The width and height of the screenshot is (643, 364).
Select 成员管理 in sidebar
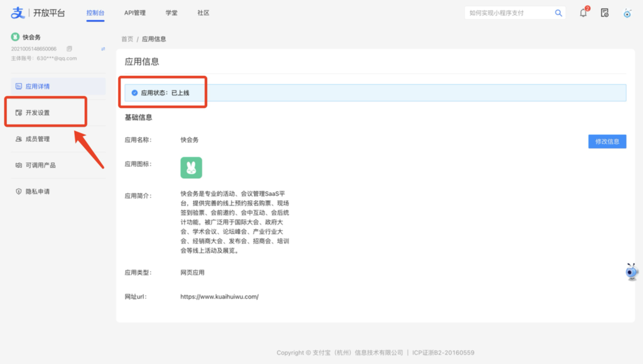[58, 139]
